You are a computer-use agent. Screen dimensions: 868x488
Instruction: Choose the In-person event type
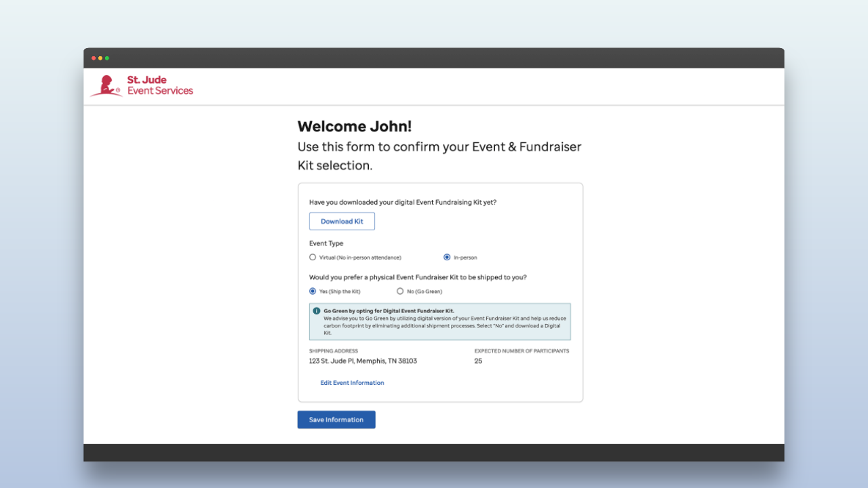point(447,258)
